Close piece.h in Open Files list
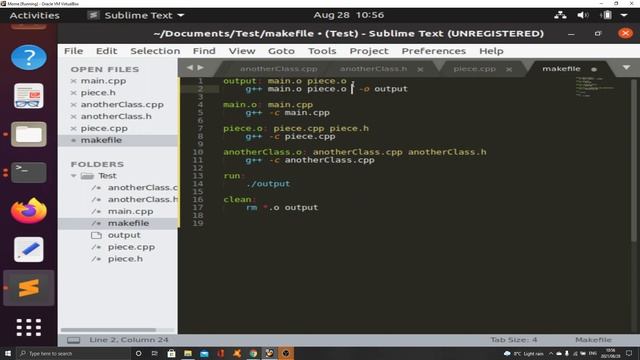The width and height of the screenshot is (640, 360). (x=73, y=93)
